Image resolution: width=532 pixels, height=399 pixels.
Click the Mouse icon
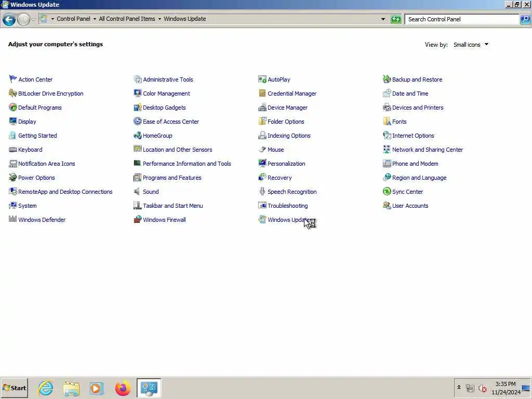click(262, 149)
